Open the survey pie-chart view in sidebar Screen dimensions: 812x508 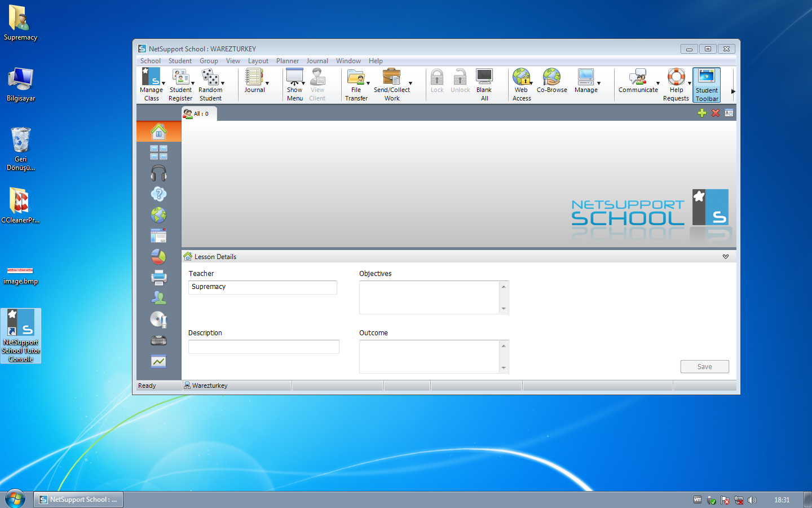pyautogui.click(x=158, y=257)
